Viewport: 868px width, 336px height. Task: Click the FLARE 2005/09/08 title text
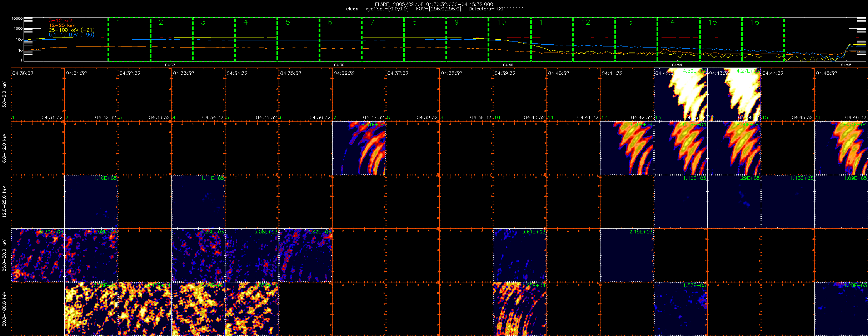tap(434, 4)
